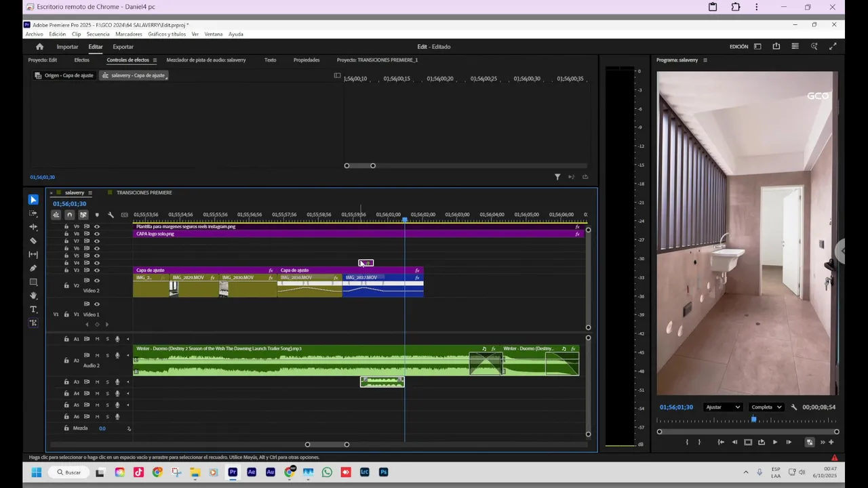This screenshot has height=488, width=868.
Task: Open the Marcadores menu
Action: pos(129,34)
